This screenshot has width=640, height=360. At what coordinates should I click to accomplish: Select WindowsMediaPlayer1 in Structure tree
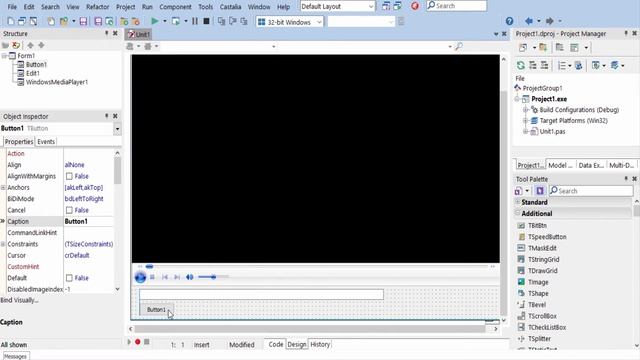[x=57, y=82]
